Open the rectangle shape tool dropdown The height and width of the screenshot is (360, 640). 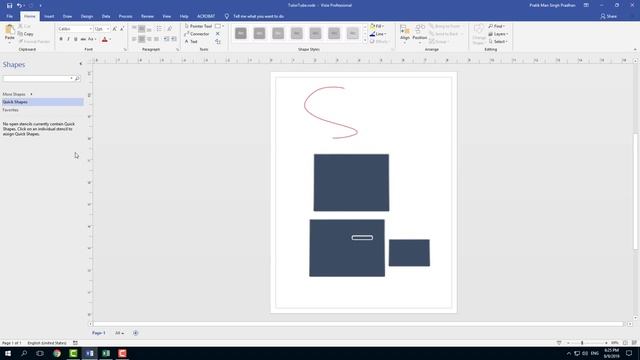tap(223, 26)
